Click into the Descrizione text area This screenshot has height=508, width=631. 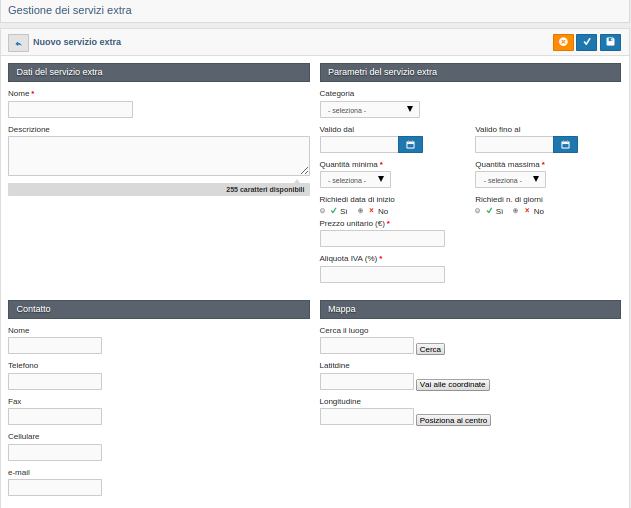[158, 156]
